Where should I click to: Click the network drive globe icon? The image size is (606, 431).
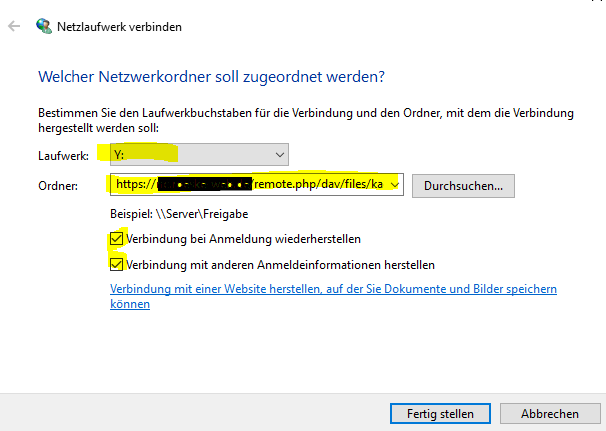point(44,26)
